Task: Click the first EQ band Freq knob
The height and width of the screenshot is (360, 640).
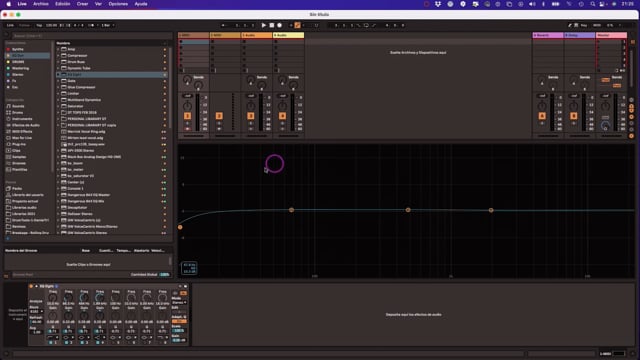Action: coord(53,298)
